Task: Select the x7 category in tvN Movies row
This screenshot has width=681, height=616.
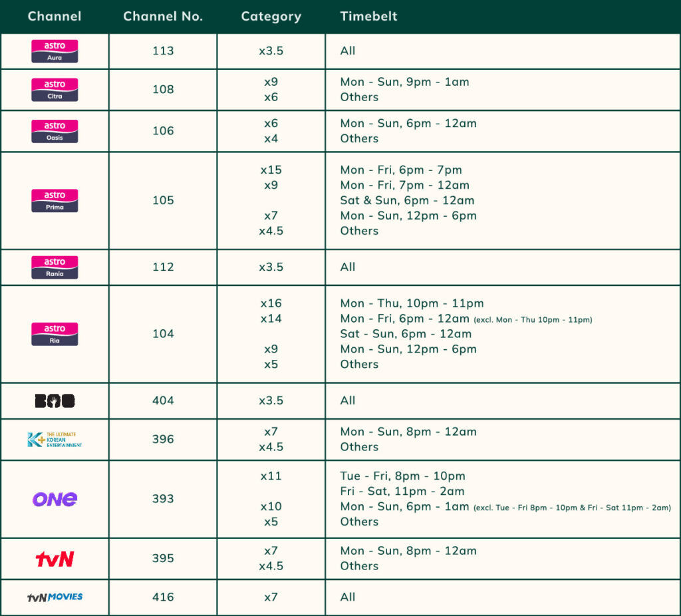Action: coord(271,597)
